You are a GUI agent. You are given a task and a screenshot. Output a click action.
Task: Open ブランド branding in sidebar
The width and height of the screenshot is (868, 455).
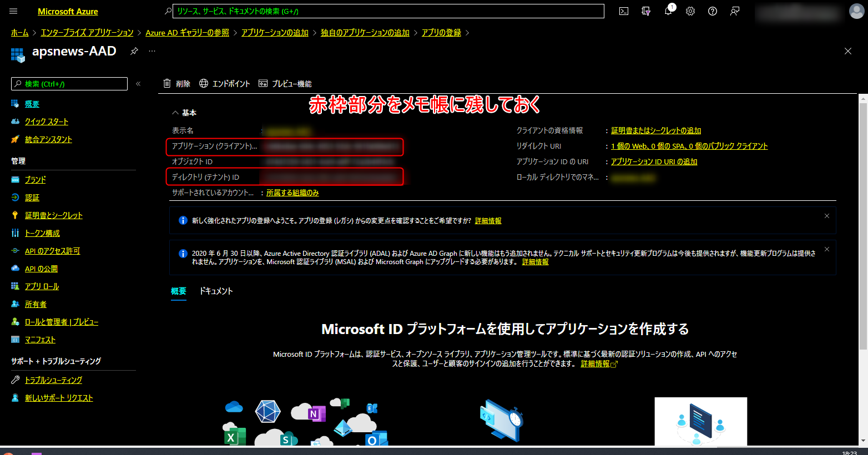(36, 180)
